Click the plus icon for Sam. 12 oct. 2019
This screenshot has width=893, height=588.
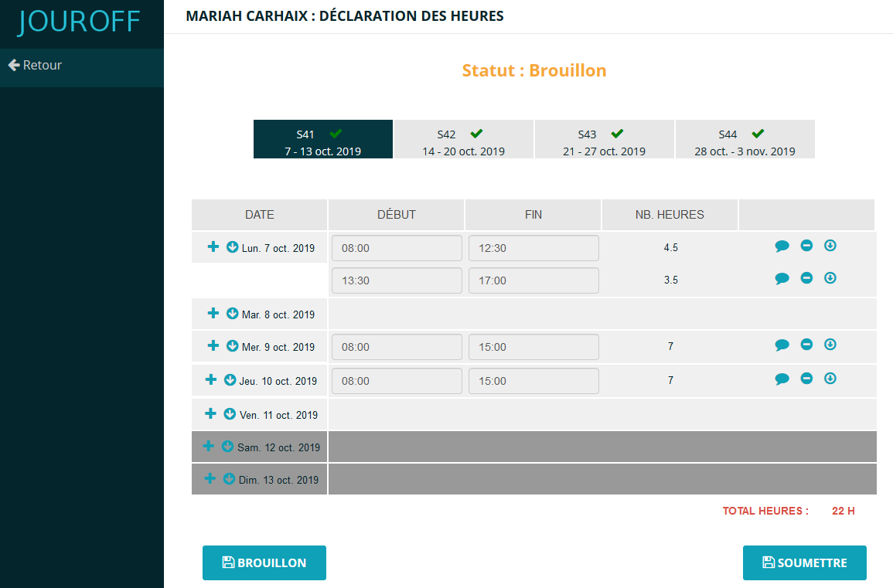[208, 446]
